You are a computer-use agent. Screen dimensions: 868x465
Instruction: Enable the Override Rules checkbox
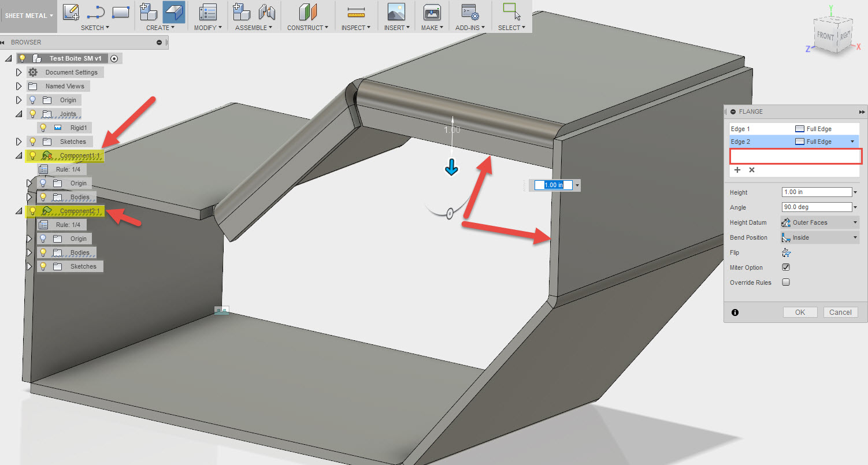pos(785,282)
